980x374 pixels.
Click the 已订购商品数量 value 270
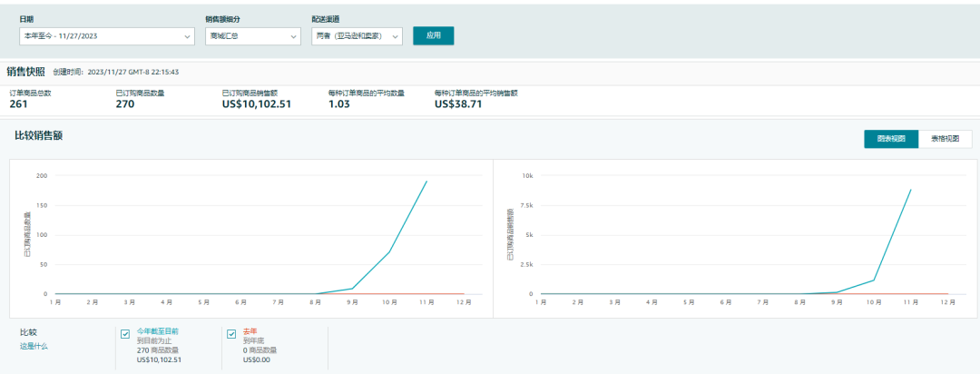click(125, 103)
